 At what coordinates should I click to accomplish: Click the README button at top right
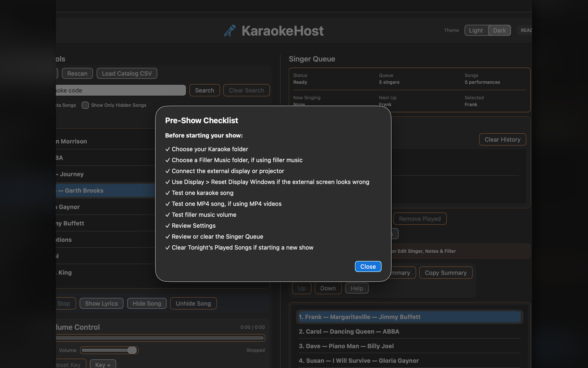[525, 30]
